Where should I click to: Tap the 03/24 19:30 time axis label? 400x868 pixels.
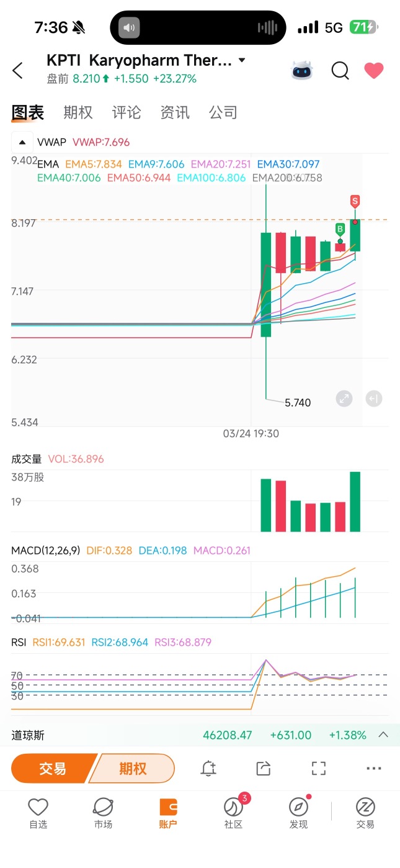pos(251,433)
